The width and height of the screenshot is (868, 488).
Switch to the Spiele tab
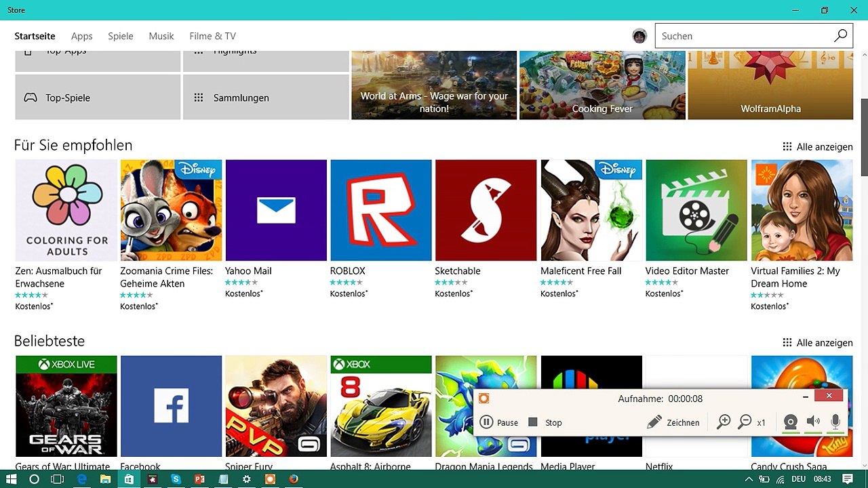click(121, 36)
